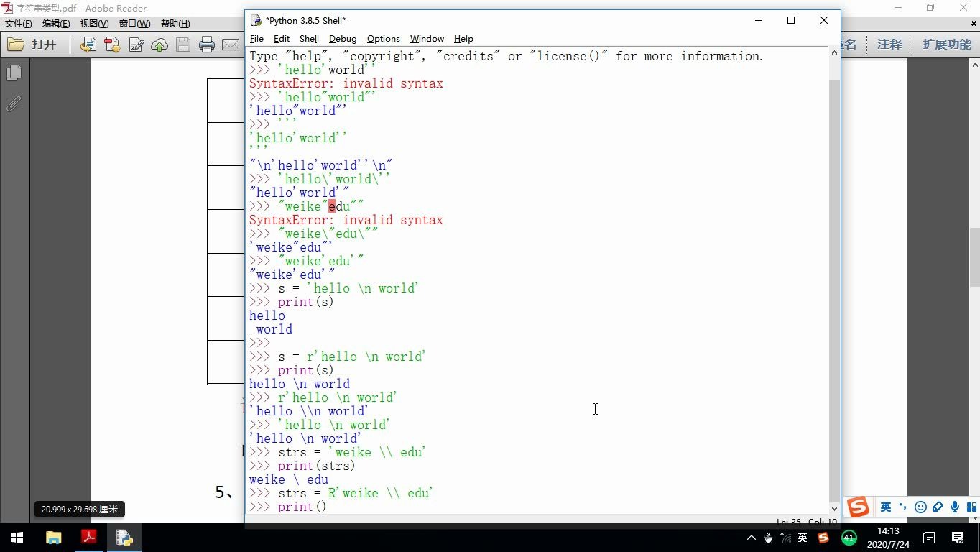Click the page size 20.999 x 29.698 厘米 label
Screen dimensions: 980x552
coord(80,510)
